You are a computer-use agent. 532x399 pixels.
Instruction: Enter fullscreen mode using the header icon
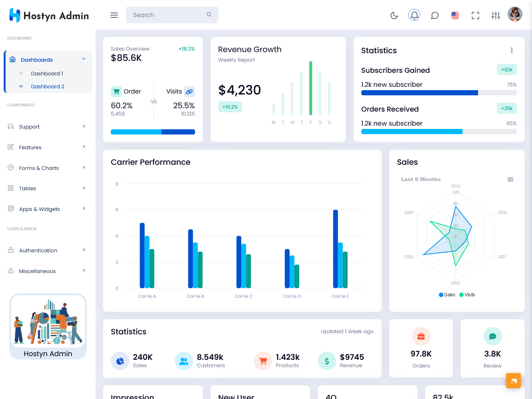(x=475, y=15)
